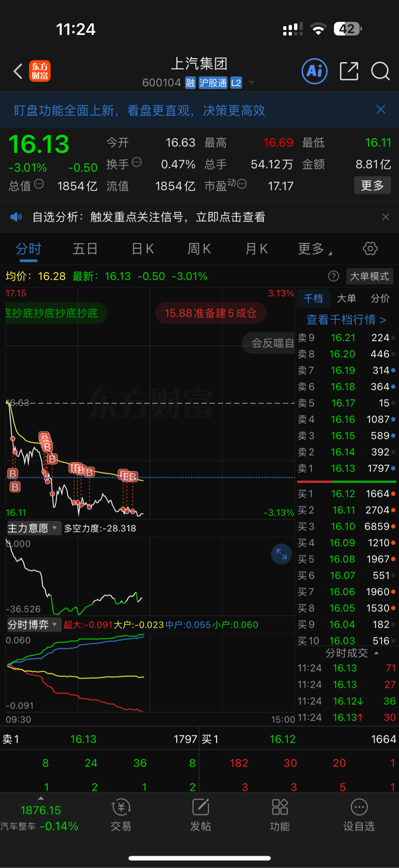Screen dimensions: 399x868
Task: Switch to 月K tab
Action: click(x=256, y=249)
